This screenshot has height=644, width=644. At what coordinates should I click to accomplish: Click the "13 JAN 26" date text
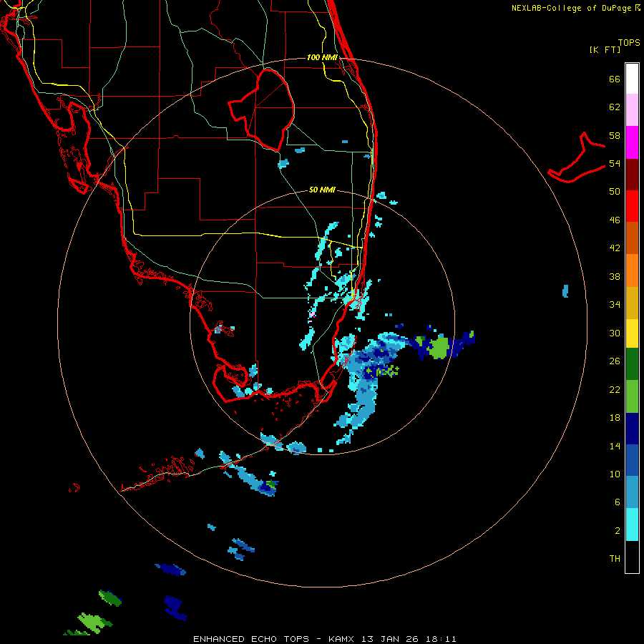tap(389, 639)
